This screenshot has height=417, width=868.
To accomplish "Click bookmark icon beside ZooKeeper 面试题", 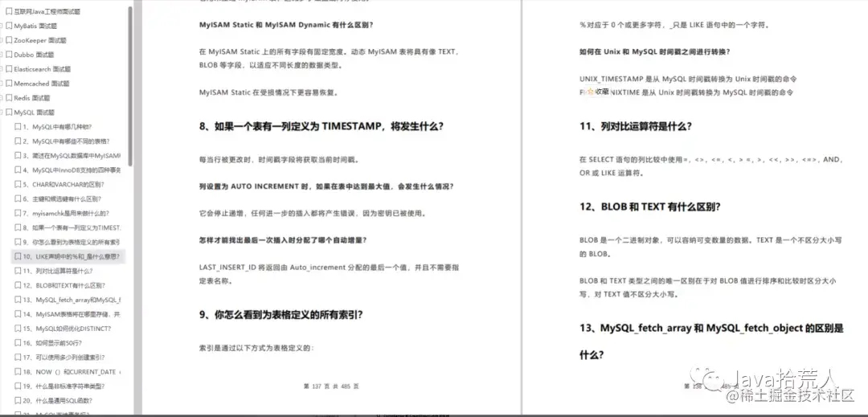I will pos(9,40).
